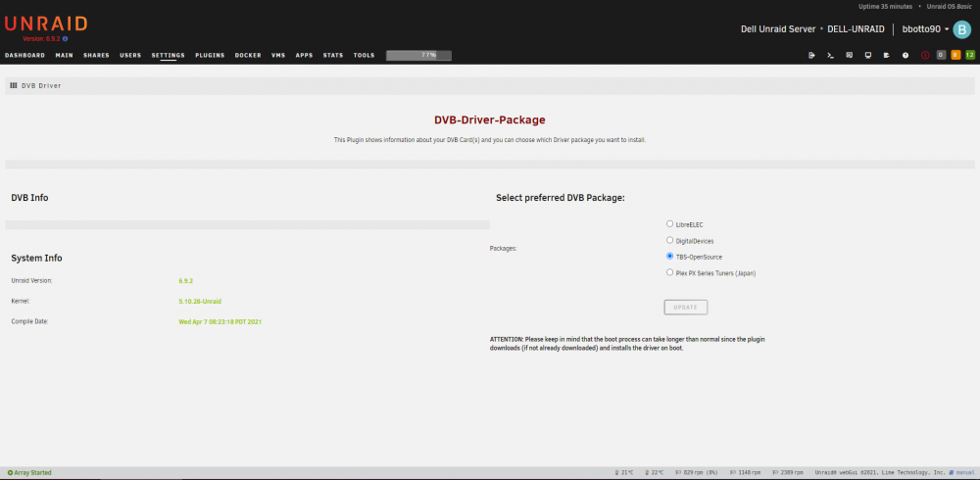
Task: Open the manual link in footer
Action: (965, 472)
